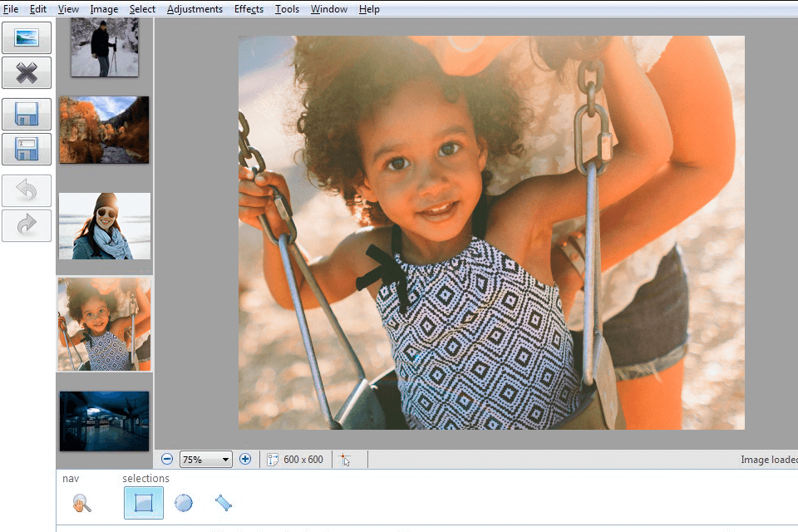Close the current image using the X icon

click(26, 72)
